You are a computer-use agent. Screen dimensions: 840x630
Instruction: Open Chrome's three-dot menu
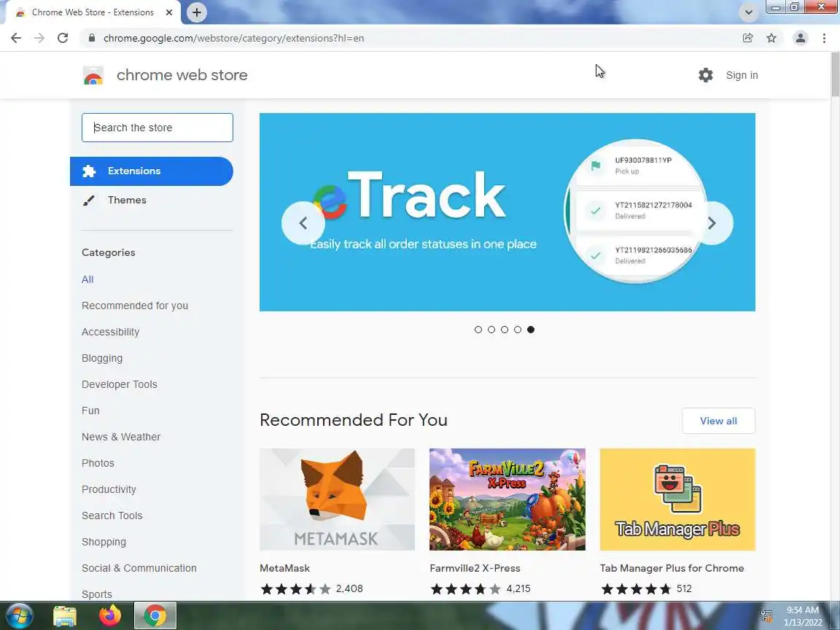tap(824, 38)
